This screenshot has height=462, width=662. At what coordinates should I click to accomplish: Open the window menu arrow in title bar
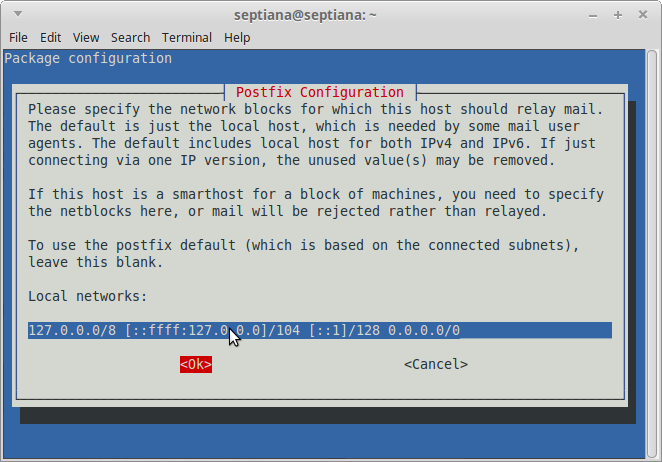18,14
